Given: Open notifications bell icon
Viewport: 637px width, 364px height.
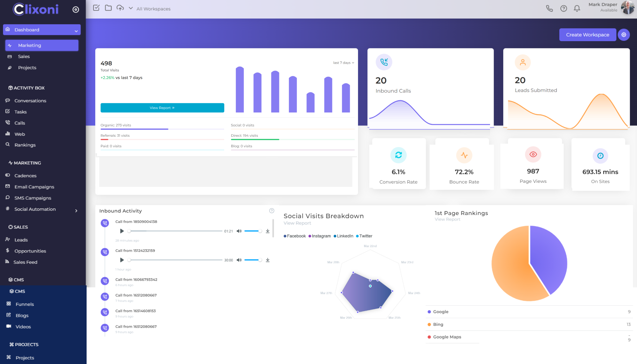Looking at the screenshot, I should coord(577,9).
